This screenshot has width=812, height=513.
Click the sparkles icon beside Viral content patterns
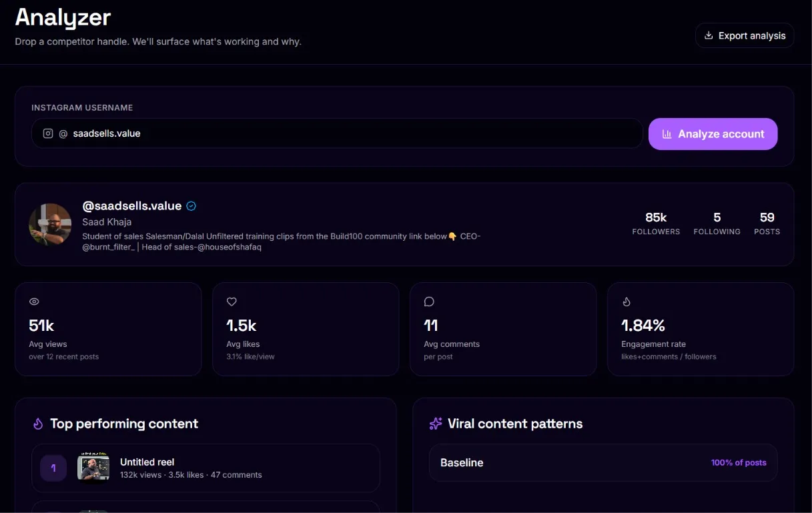click(x=436, y=424)
